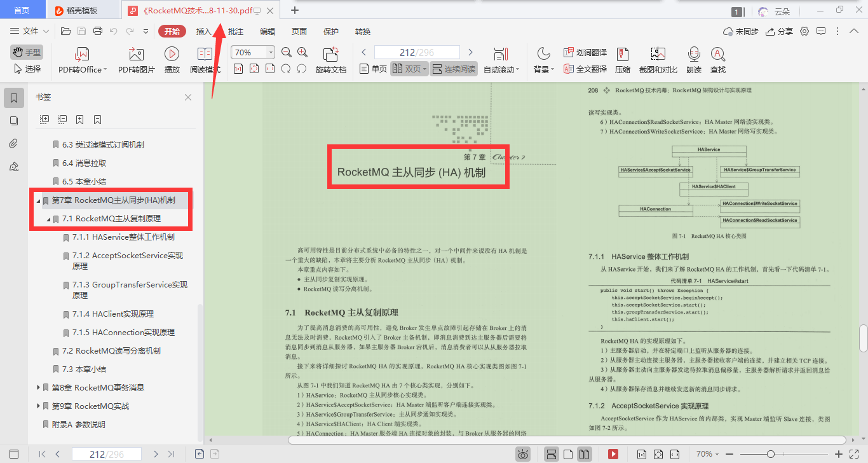Open the PDF转Office converter
Screen dimensions: 868x463
pyautogui.click(x=83, y=61)
